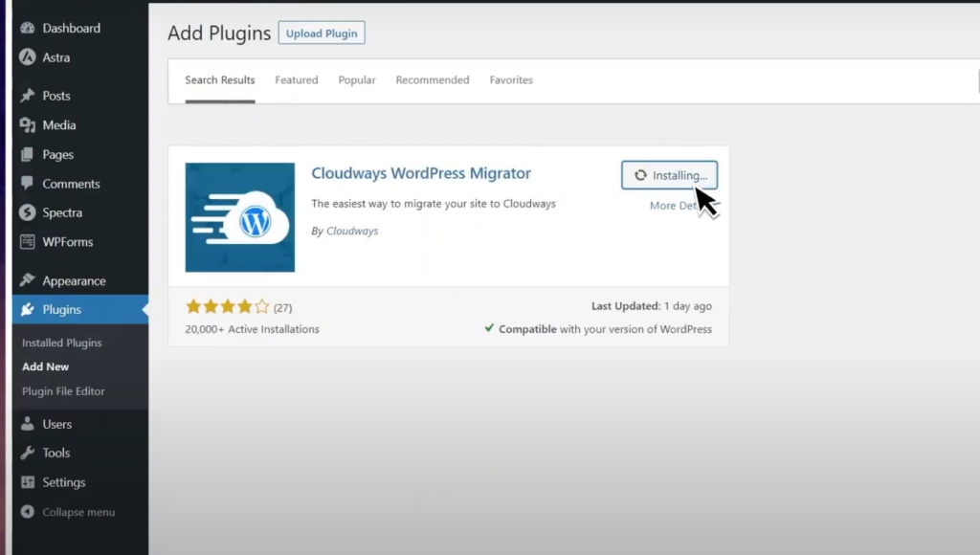Open the Tools menu label
This screenshot has height=555, width=980.
[x=56, y=454]
